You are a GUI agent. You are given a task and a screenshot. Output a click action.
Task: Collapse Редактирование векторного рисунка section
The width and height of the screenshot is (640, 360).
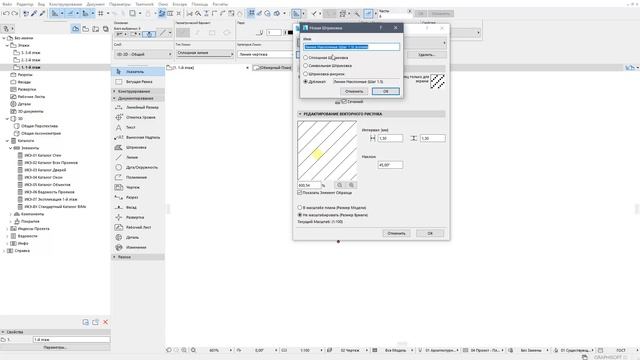point(300,114)
